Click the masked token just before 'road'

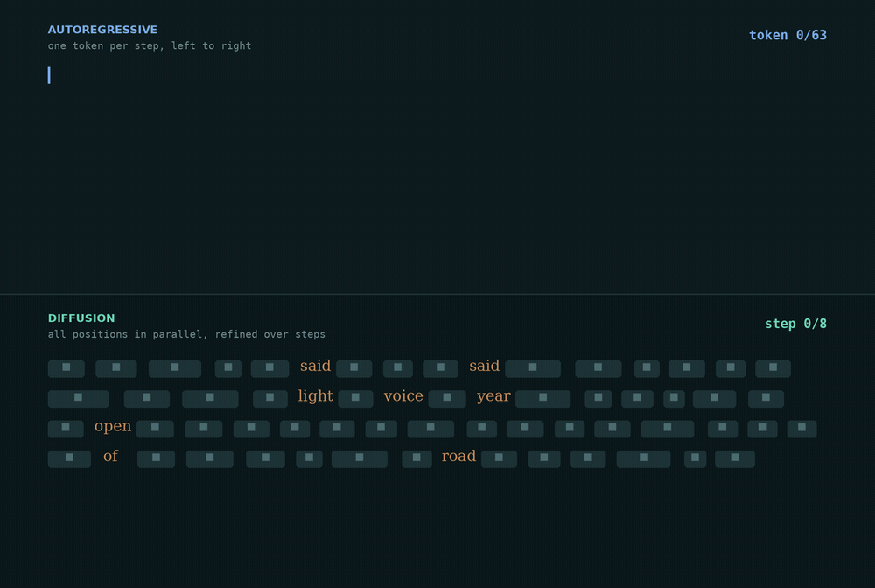click(416, 459)
